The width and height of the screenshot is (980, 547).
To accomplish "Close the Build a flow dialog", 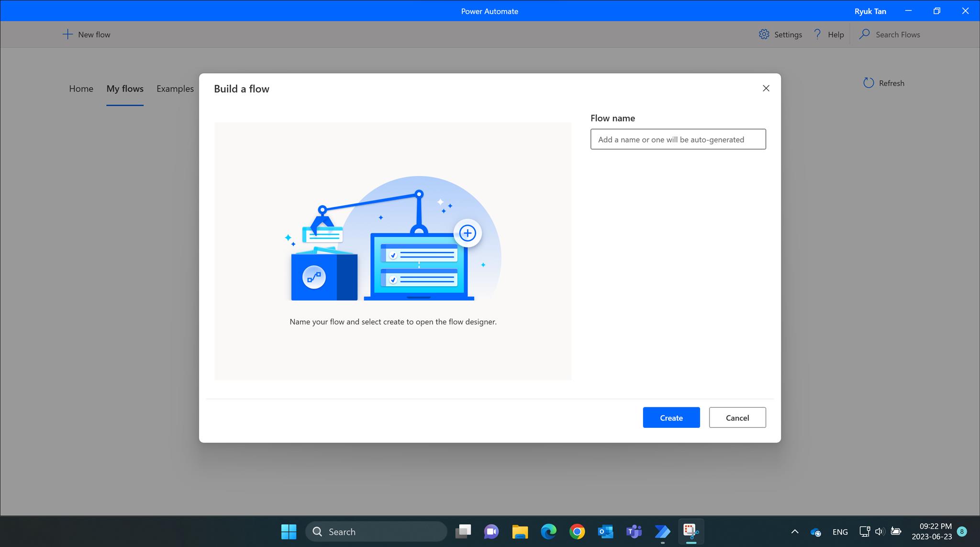I will (x=766, y=89).
